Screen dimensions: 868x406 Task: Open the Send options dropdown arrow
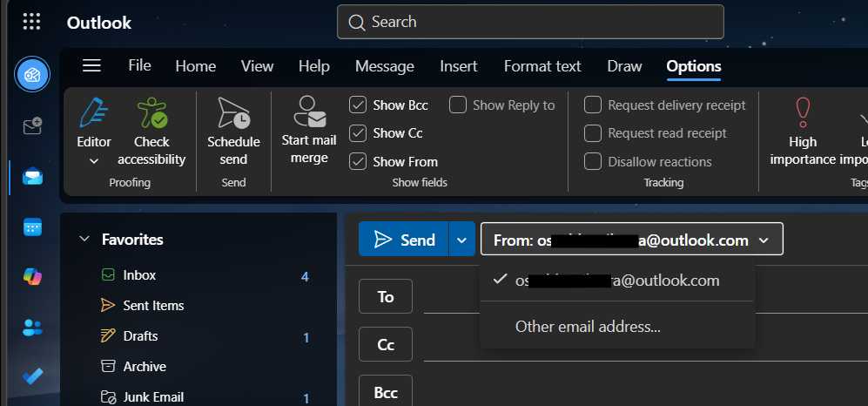coord(461,240)
